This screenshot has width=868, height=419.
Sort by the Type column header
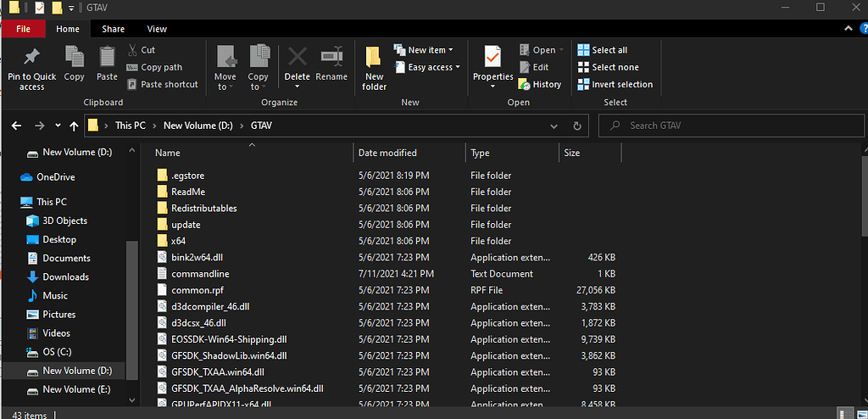click(513, 153)
